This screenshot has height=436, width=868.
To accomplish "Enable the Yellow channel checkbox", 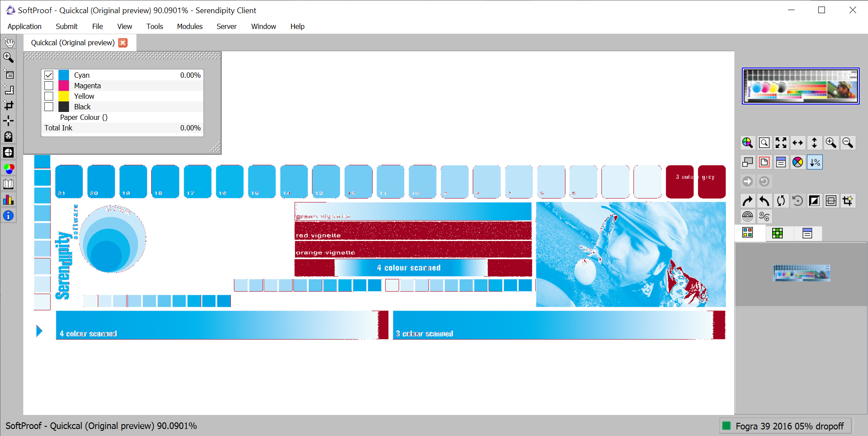I will [x=49, y=96].
